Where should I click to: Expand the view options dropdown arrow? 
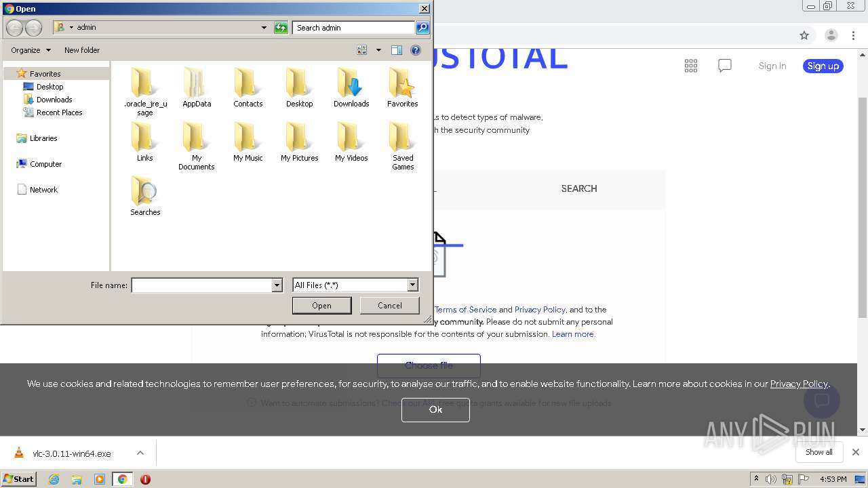(378, 50)
